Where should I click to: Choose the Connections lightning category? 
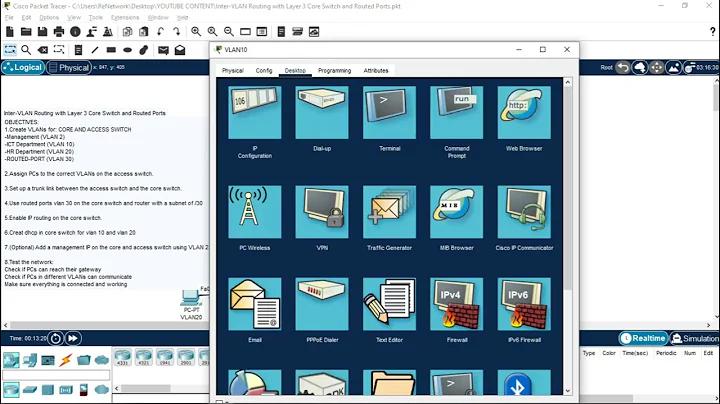(x=66, y=360)
